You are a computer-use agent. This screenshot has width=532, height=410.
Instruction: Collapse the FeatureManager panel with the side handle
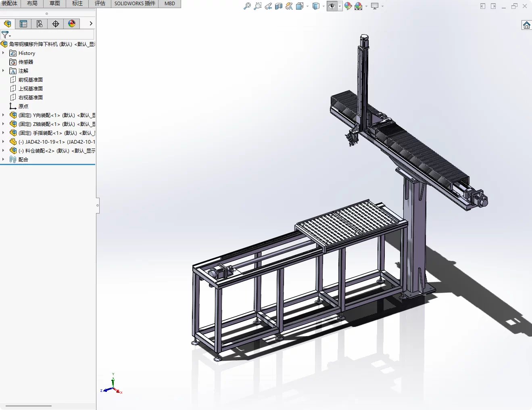tap(98, 205)
